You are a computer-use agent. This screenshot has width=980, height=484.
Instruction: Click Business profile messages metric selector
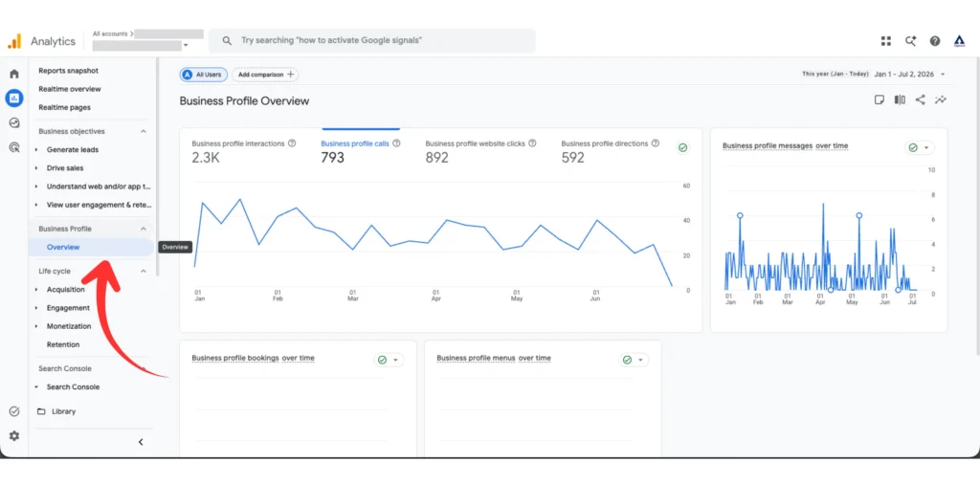(x=768, y=145)
